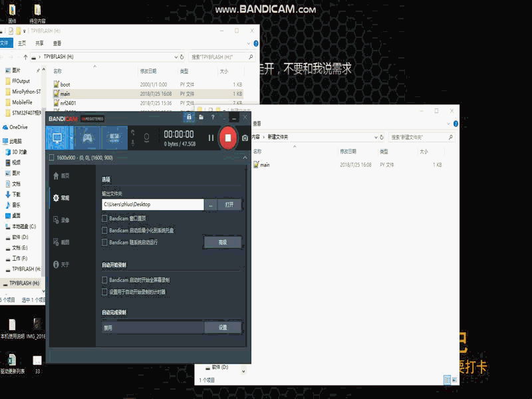Click the 打开 open folder button
The width and height of the screenshot is (532, 399).
pos(229,205)
